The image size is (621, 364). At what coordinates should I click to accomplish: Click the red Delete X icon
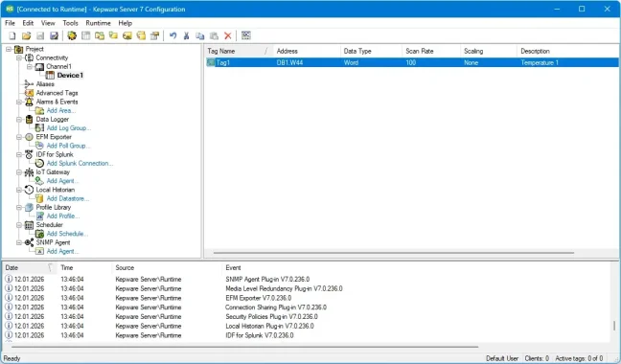[x=228, y=36]
